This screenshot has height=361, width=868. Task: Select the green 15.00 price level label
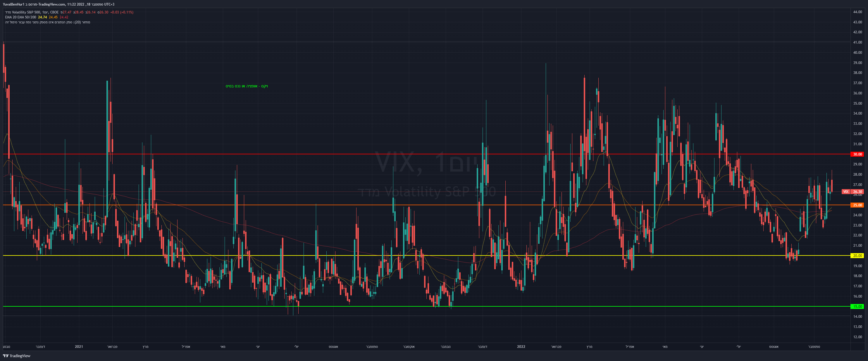[x=857, y=306]
